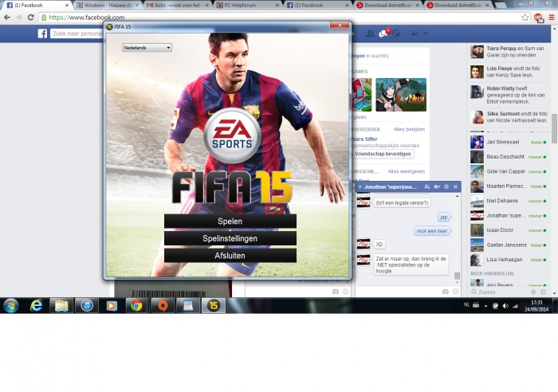This screenshot has width=558, height=392.
Task: Open the second (1) Facebook tab
Action: [318, 6]
